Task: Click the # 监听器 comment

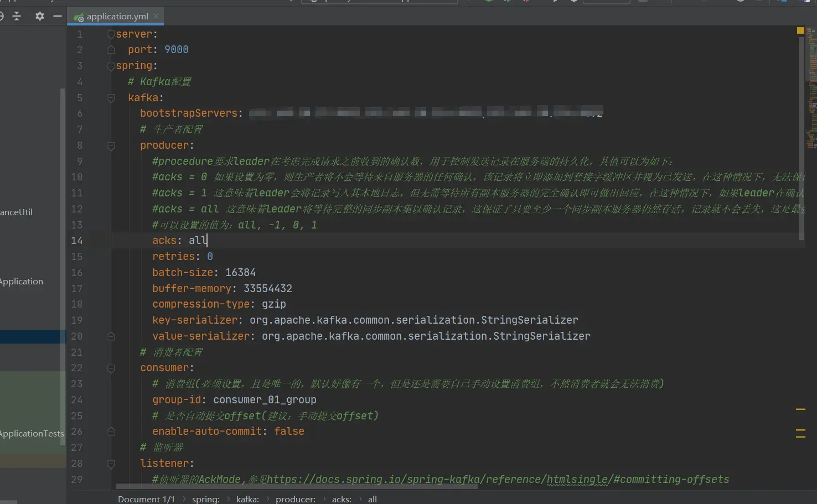Action: [x=162, y=448]
